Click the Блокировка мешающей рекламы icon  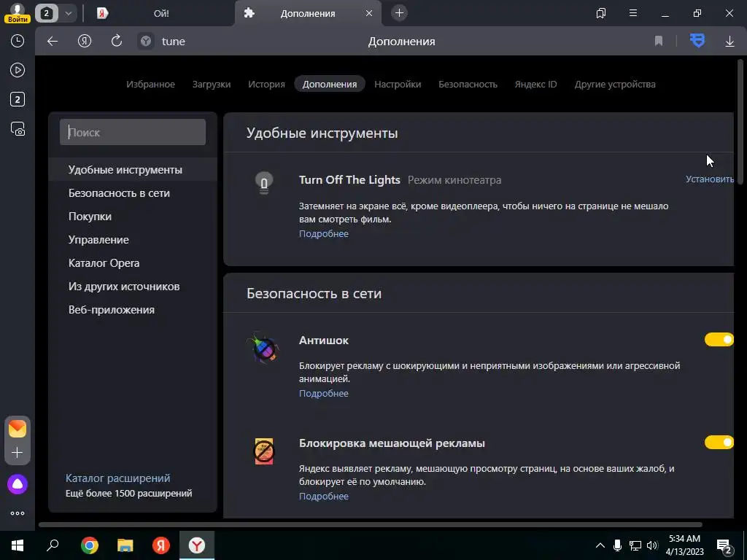264,451
